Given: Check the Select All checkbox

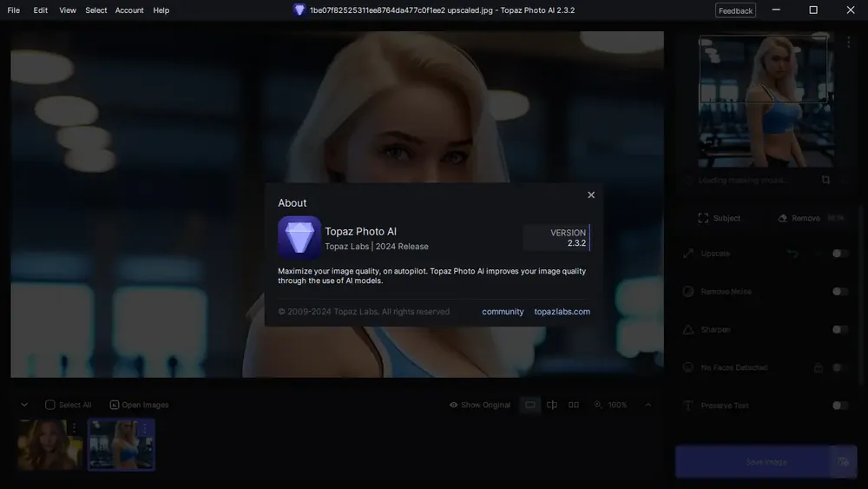Looking at the screenshot, I should 49,405.
